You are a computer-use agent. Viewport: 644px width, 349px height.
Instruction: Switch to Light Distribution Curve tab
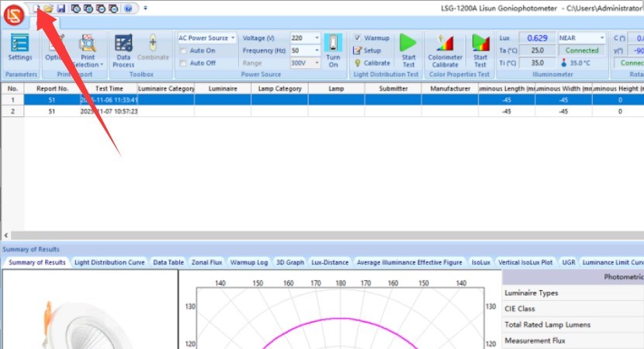(109, 262)
